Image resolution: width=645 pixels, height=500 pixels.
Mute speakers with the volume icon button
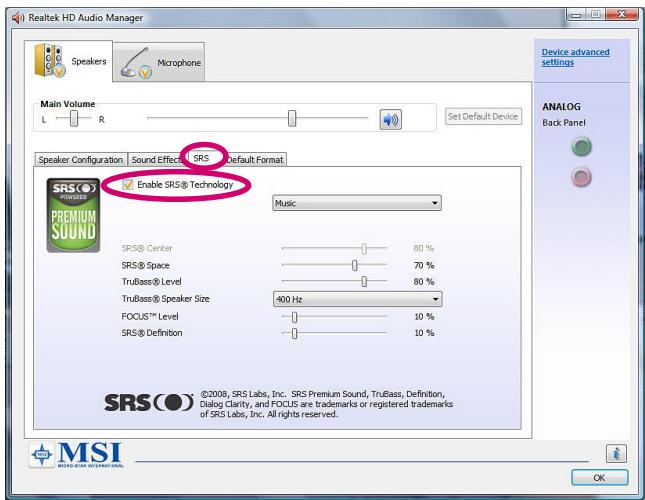click(390, 120)
